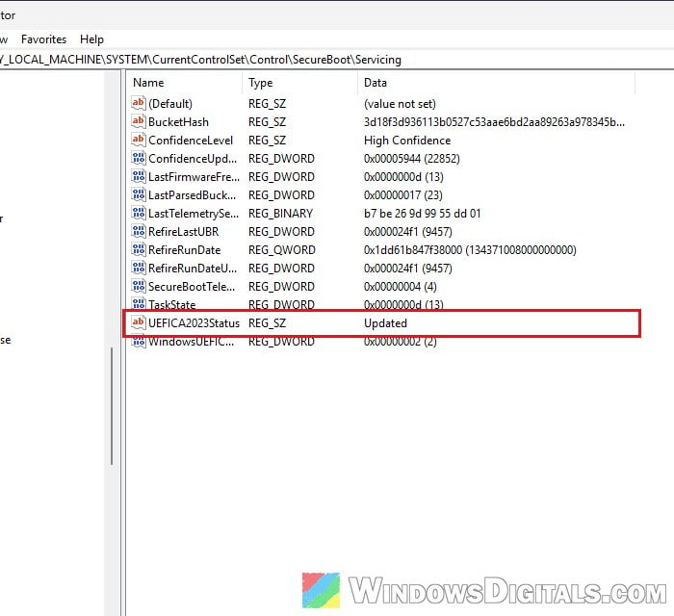Click the LastFirmwareFre... DWORD icon

[138, 176]
